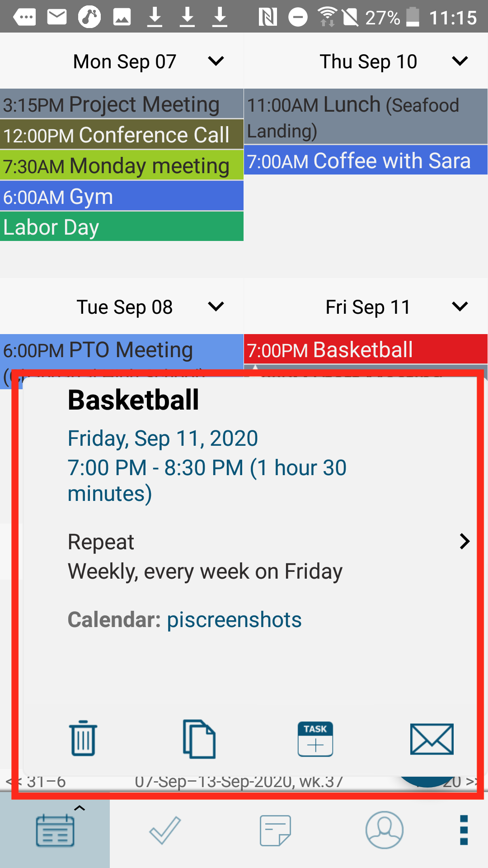Expand the Tue Sep 08 dropdown arrow

coord(216,307)
